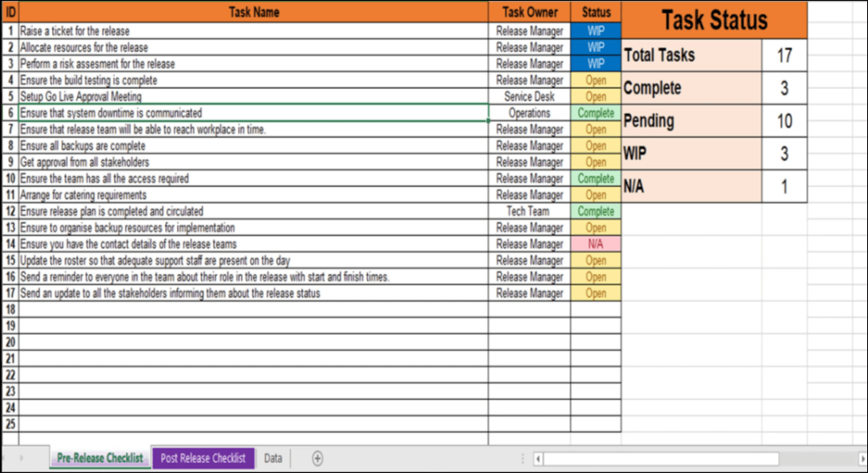Click Complete status cell for task 6
This screenshot has width=868, height=473.
(x=596, y=112)
